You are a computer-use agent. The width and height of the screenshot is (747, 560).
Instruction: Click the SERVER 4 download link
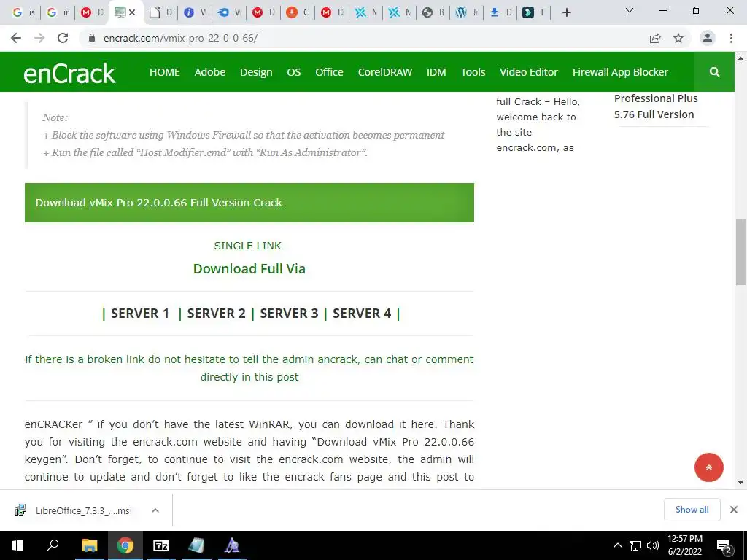362,314
